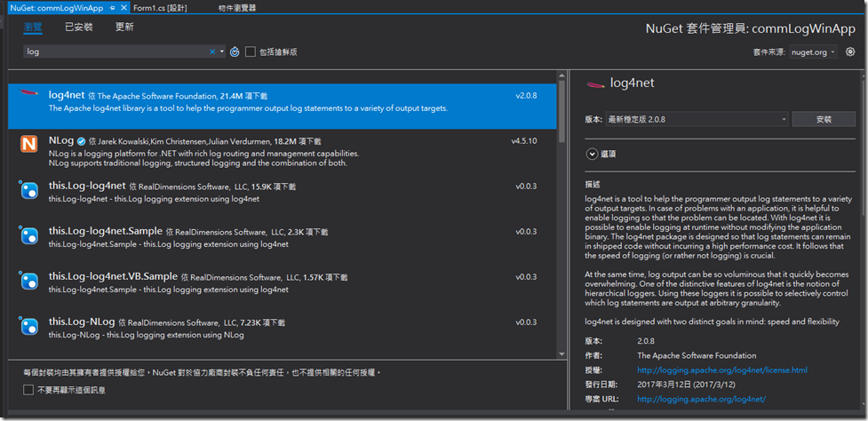Select the log4net package row

click(282, 106)
